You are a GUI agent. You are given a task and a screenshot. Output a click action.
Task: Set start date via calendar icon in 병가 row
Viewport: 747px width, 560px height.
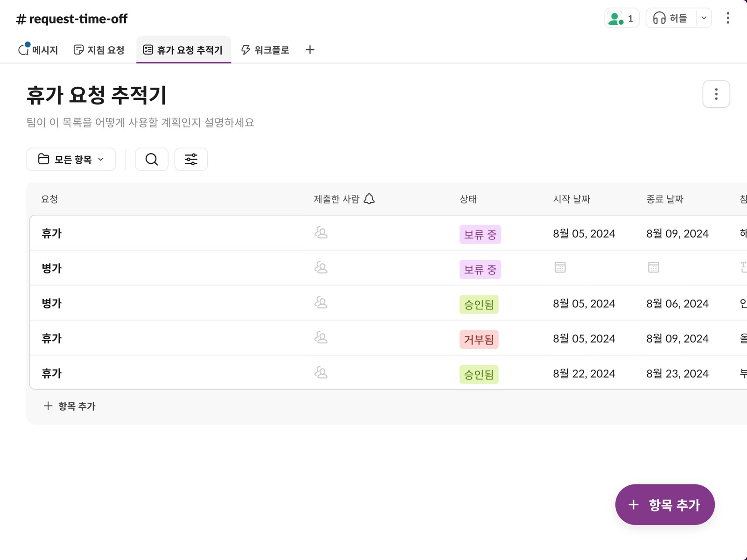(560, 267)
